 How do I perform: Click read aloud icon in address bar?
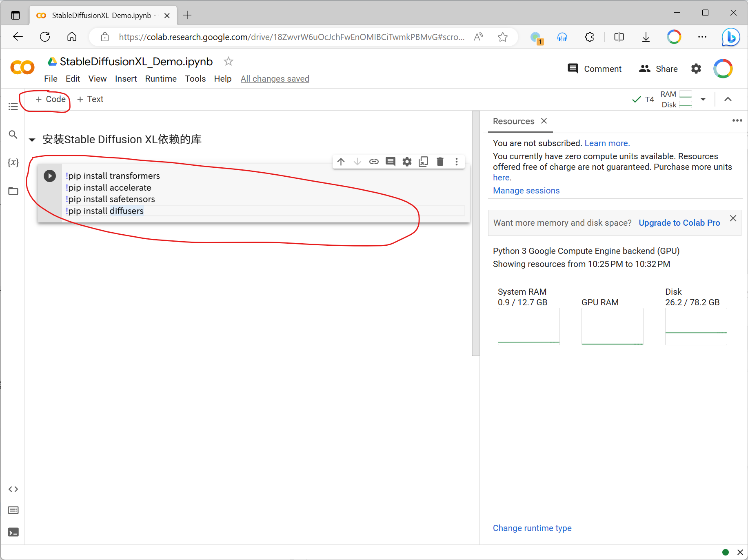pos(479,37)
